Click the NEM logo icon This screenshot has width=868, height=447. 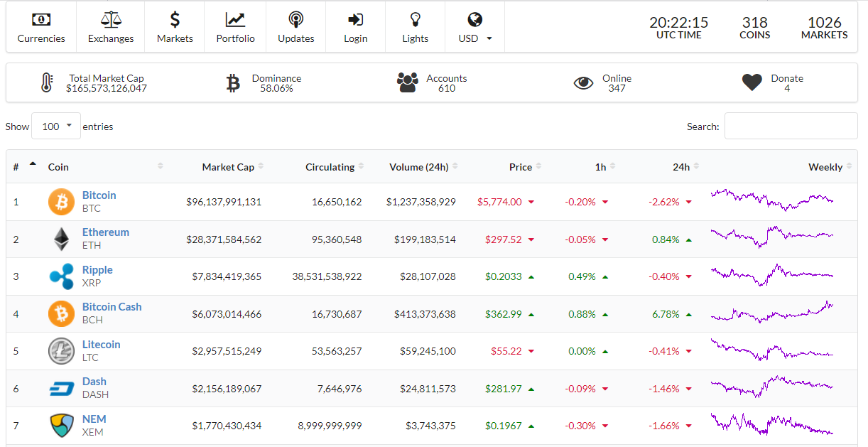pyautogui.click(x=61, y=426)
